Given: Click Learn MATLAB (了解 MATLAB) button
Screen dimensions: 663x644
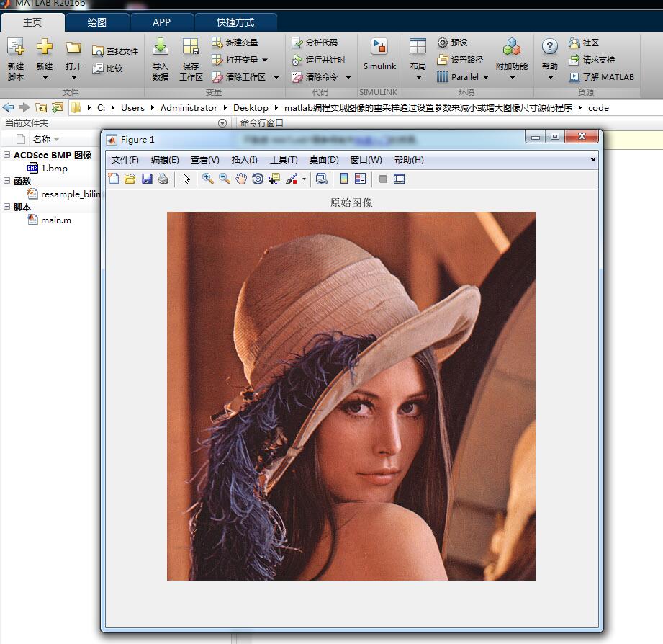Looking at the screenshot, I should (x=601, y=77).
